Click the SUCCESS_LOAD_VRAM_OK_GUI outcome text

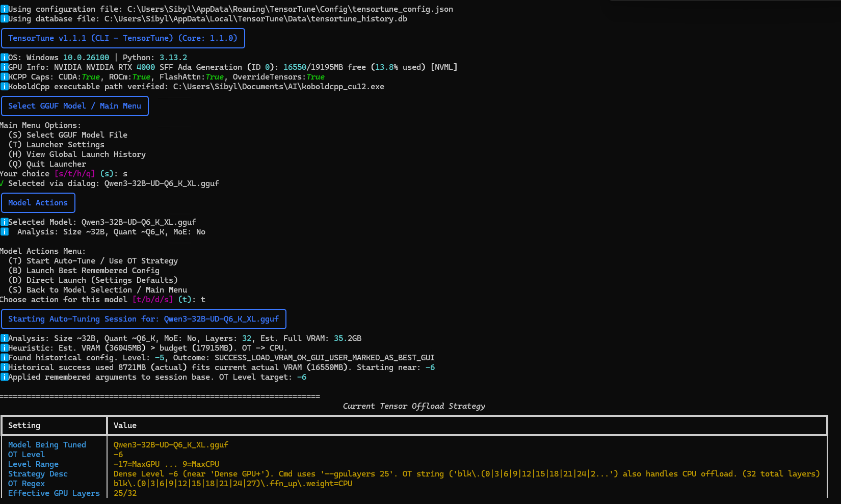click(x=325, y=358)
